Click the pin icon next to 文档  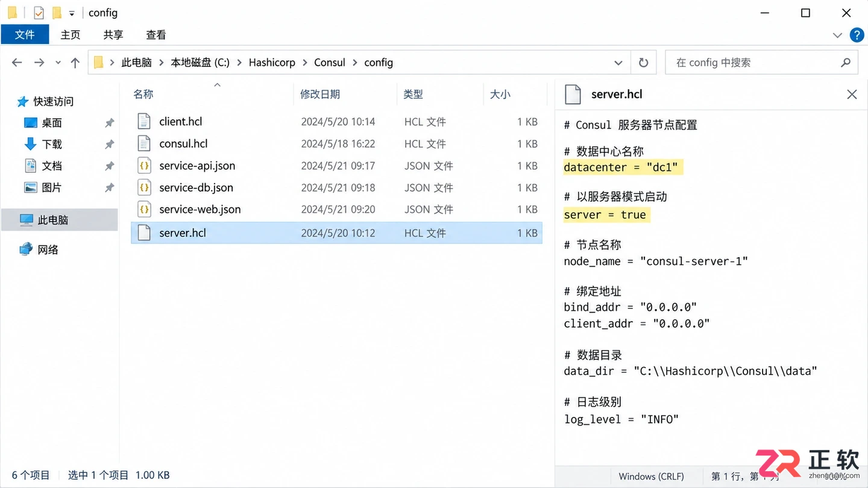click(109, 166)
